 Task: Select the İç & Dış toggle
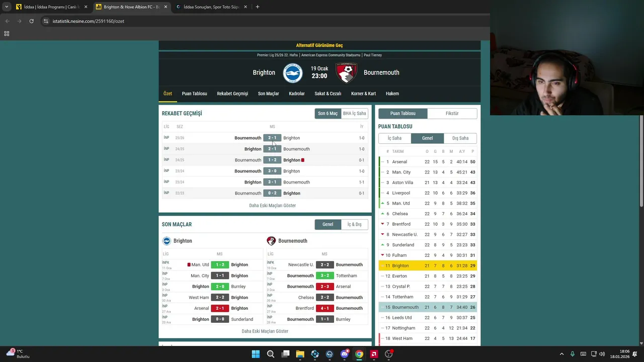click(x=354, y=224)
